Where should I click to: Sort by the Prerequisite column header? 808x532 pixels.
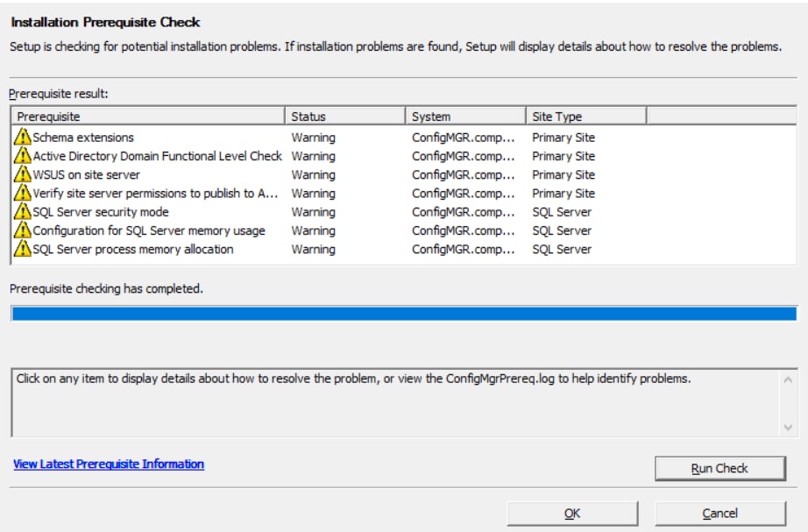148,117
